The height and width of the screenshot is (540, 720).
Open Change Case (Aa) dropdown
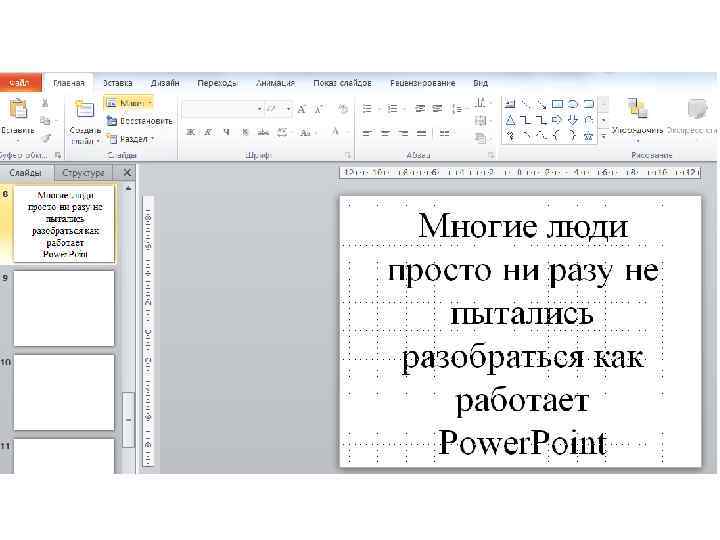(x=306, y=132)
